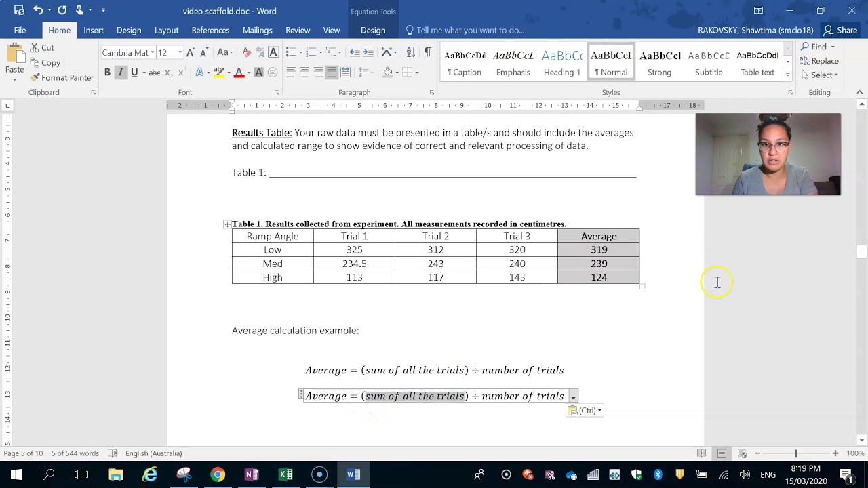Open the Equation Tools Design tab
The height and width of the screenshot is (488, 868).
(x=373, y=30)
